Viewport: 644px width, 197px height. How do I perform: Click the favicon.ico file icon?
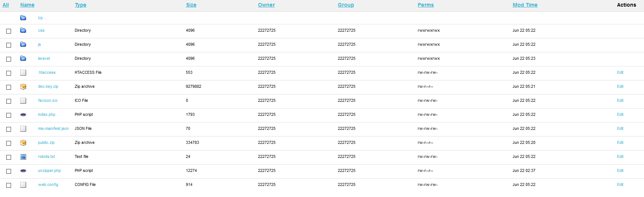[23, 100]
